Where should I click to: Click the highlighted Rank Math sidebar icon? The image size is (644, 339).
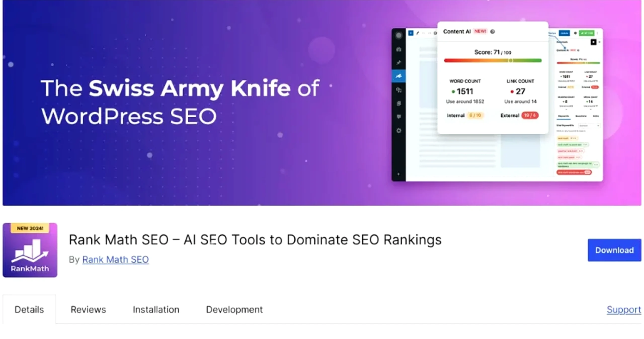coord(398,76)
